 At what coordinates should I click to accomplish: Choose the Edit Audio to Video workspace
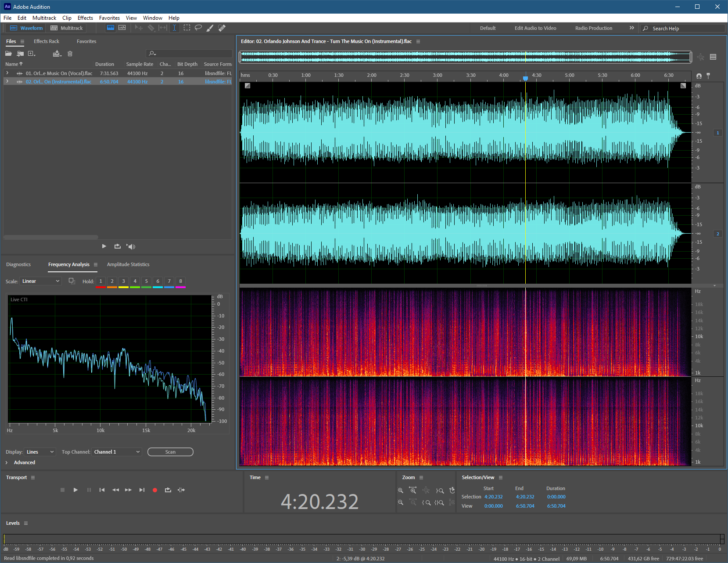(x=535, y=28)
